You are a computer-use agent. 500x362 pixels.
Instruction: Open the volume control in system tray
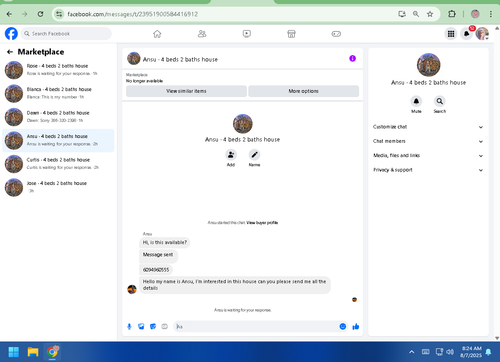450,352
